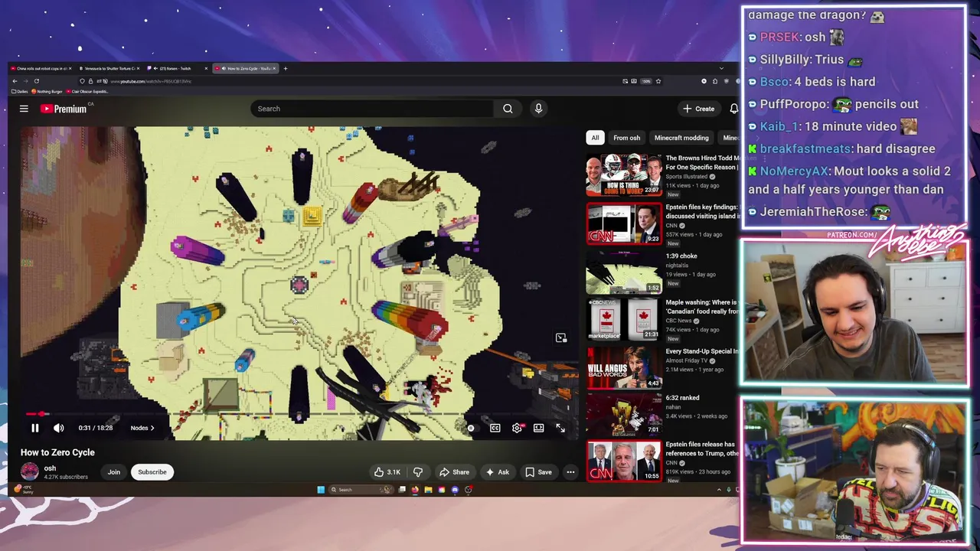Click the search magnifier button
The image size is (980, 551).
[508, 109]
